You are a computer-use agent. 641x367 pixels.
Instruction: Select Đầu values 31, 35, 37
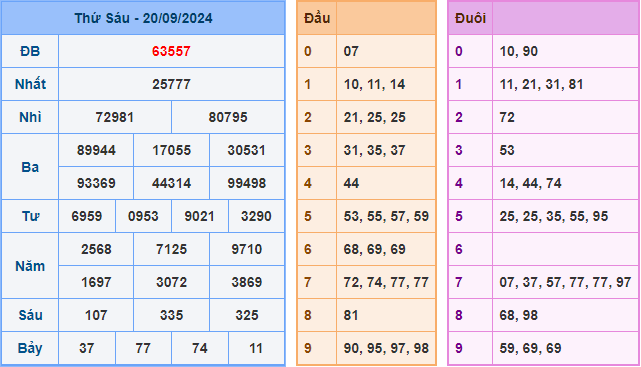pos(374,150)
